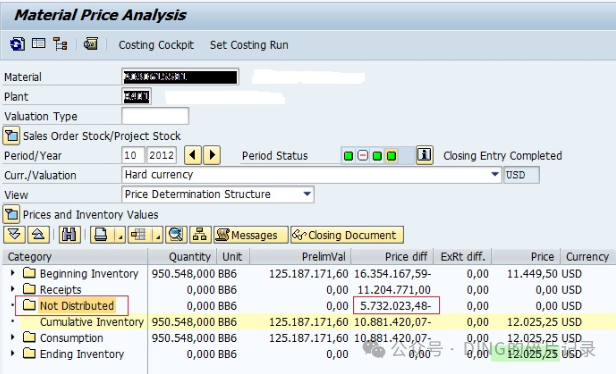Click the Period Status information icon
616x374 pixels.
(x=424, y=155)
